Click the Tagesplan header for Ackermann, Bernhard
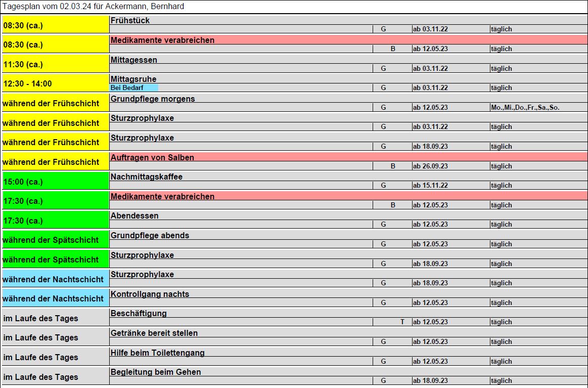 (x=94, y=7)
